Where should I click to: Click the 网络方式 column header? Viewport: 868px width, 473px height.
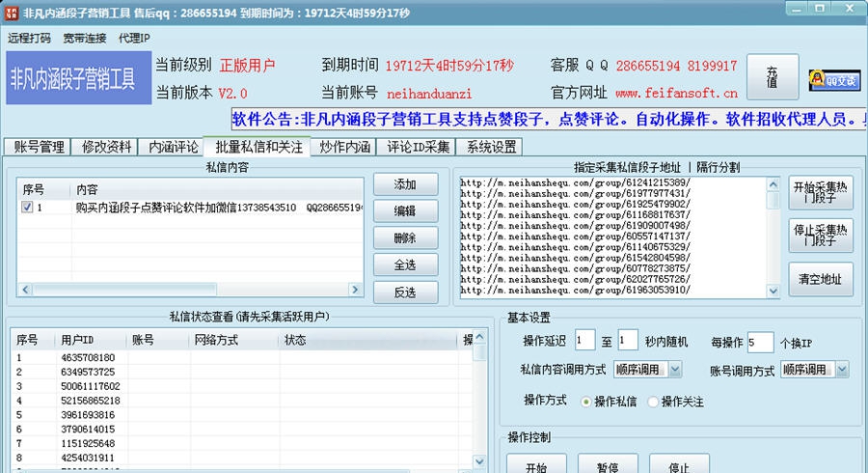point(234,340)
